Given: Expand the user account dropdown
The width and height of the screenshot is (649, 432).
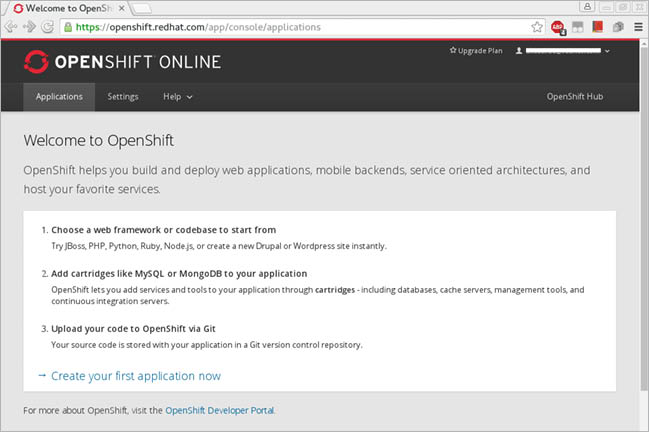Looking at the screenshot, I should tap(563, 50).
